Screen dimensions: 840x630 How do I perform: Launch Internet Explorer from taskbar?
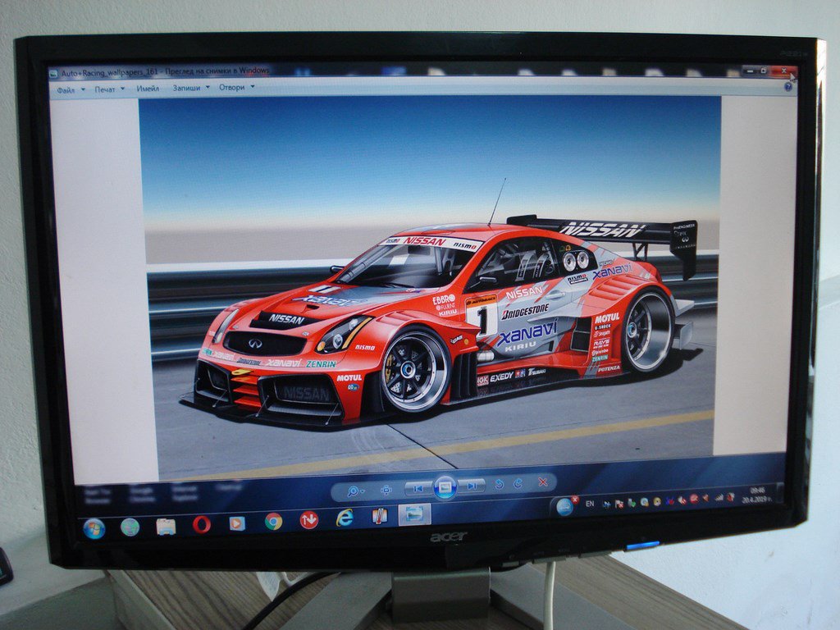[344, 518]
